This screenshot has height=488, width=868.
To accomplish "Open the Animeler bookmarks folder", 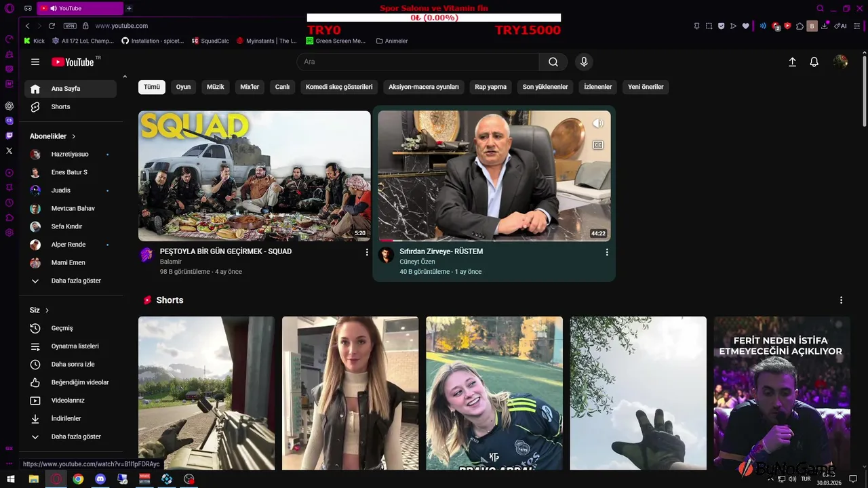I will [x=392, y=41].
